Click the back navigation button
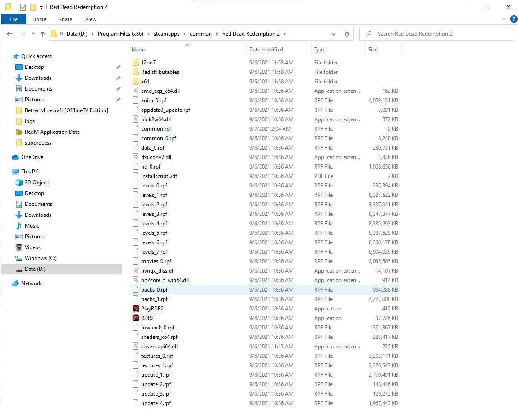518x420 pixels. [9, 34]
